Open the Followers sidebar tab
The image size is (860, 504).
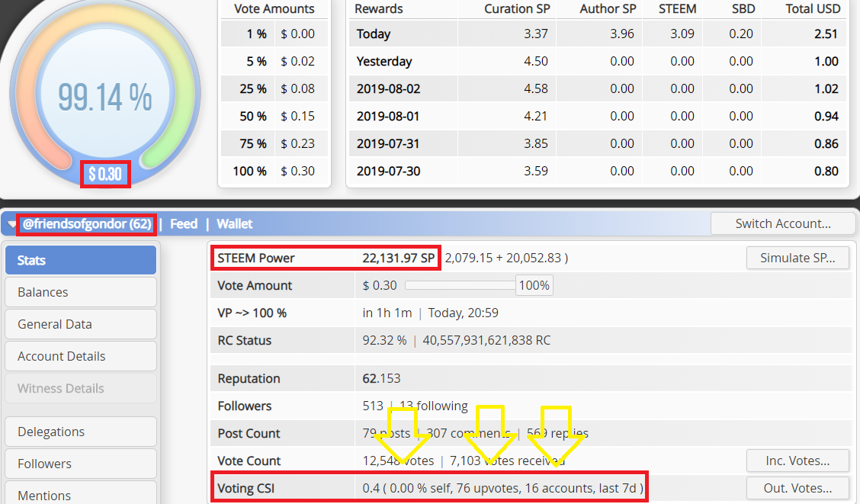pyautogui.click(x=81, y=464)
